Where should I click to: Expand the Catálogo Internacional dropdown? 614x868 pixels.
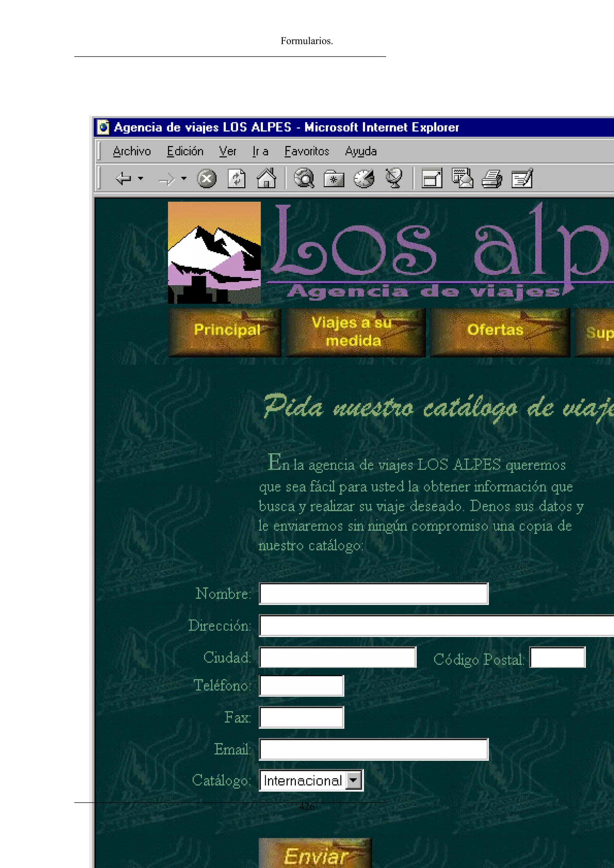coord(354,780)
